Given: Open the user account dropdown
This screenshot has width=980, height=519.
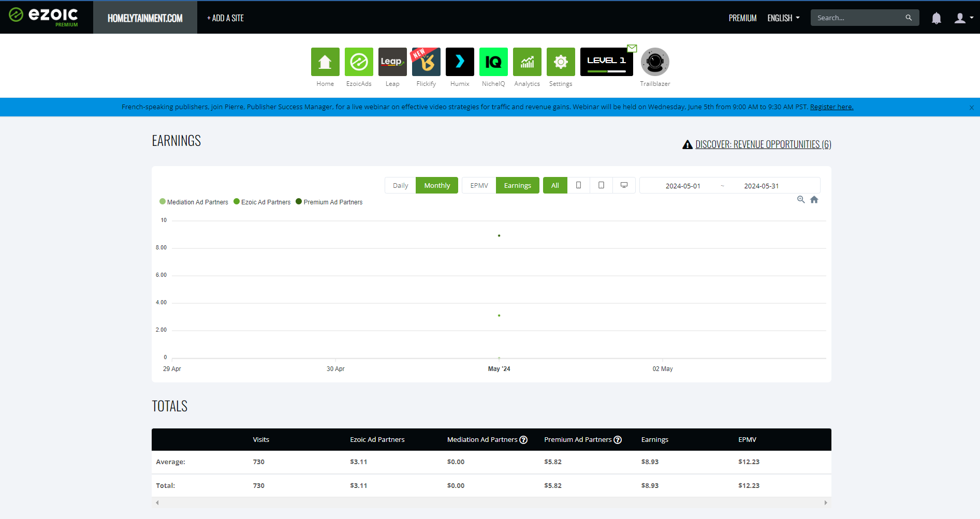Looking at the screenshot, I should click(964, 18).
